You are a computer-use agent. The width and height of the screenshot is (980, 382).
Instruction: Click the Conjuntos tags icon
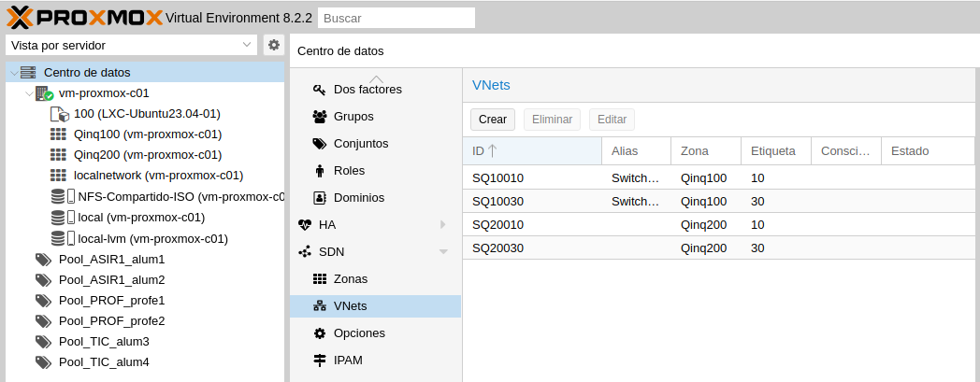320,144
